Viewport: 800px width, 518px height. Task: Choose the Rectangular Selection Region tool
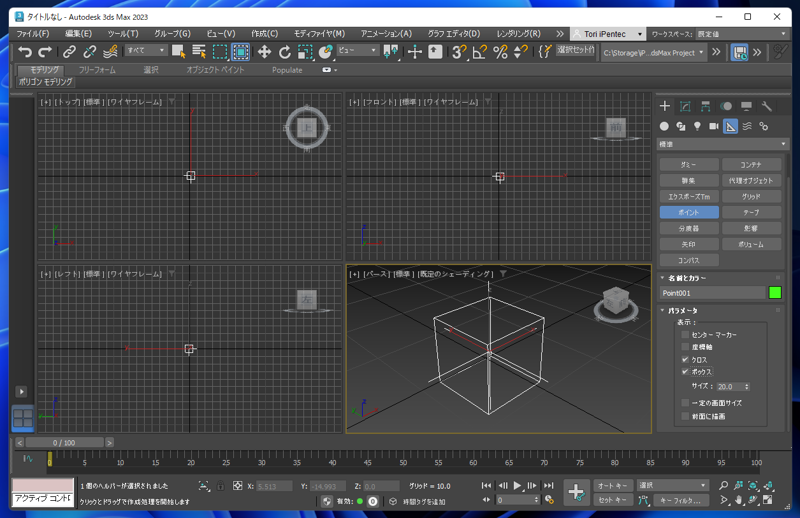click(x=220, y=52)
